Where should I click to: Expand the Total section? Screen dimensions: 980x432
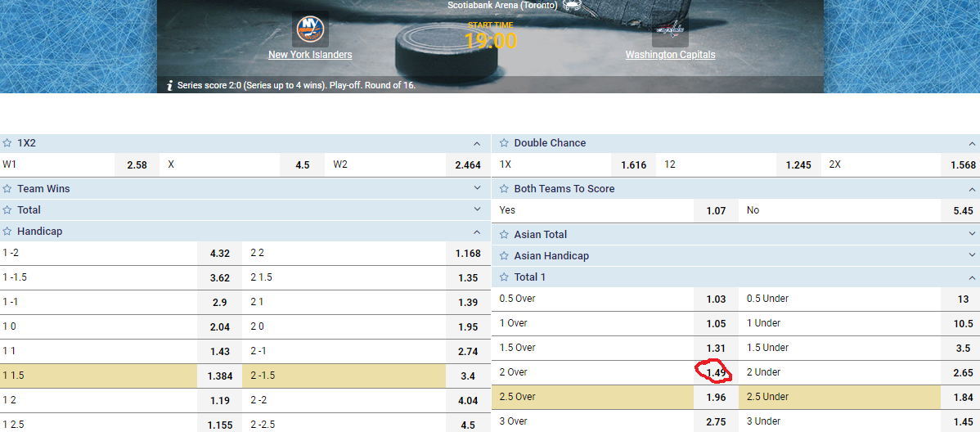[478, 209]
